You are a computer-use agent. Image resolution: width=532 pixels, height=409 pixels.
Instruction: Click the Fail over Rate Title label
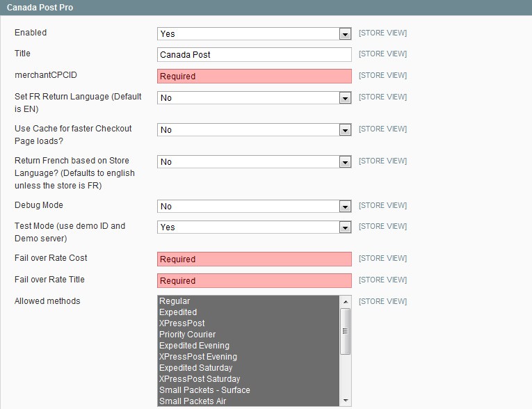(x=49, y=280)
